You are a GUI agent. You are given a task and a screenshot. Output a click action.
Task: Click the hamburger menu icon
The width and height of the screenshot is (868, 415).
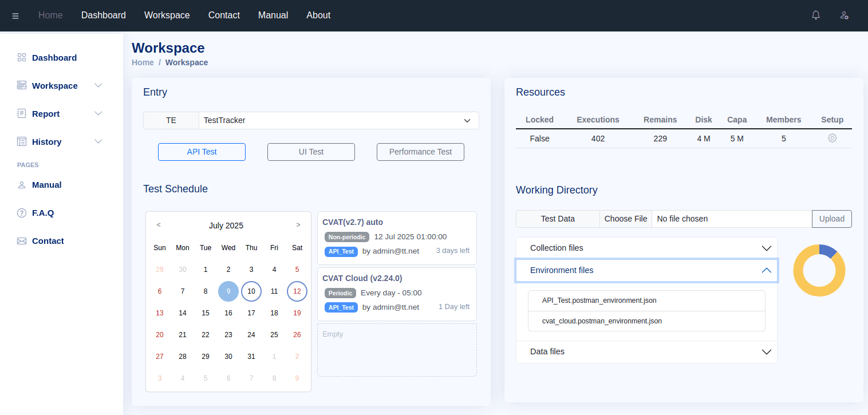tap(15, 16)
